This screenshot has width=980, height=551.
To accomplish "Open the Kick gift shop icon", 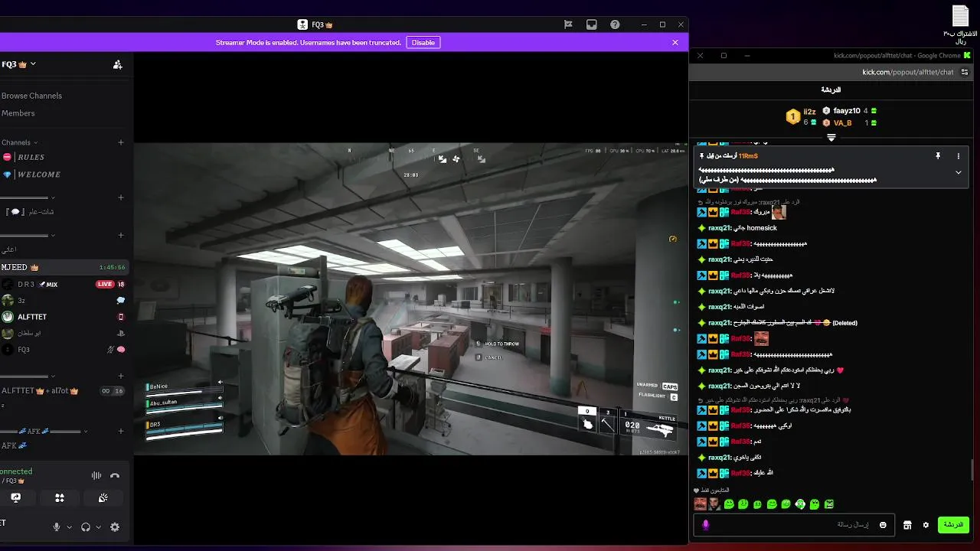I will 907,525.
